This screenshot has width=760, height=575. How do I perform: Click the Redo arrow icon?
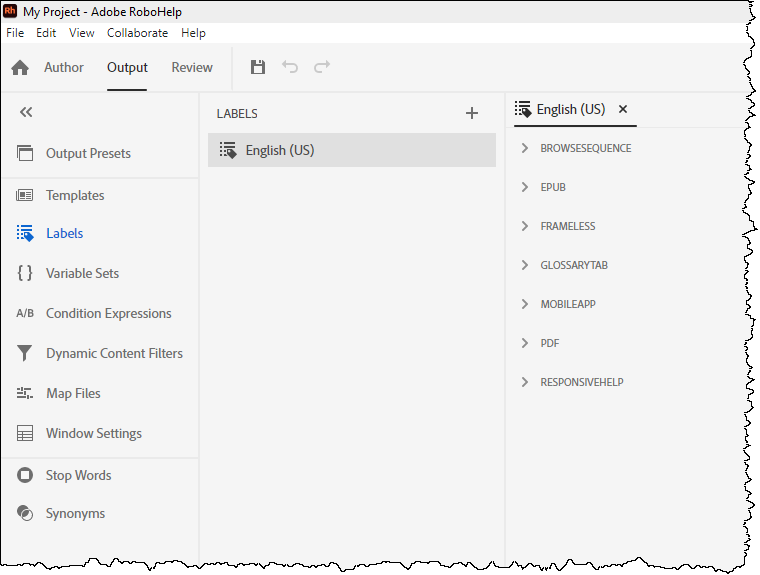tap(322, 68)
